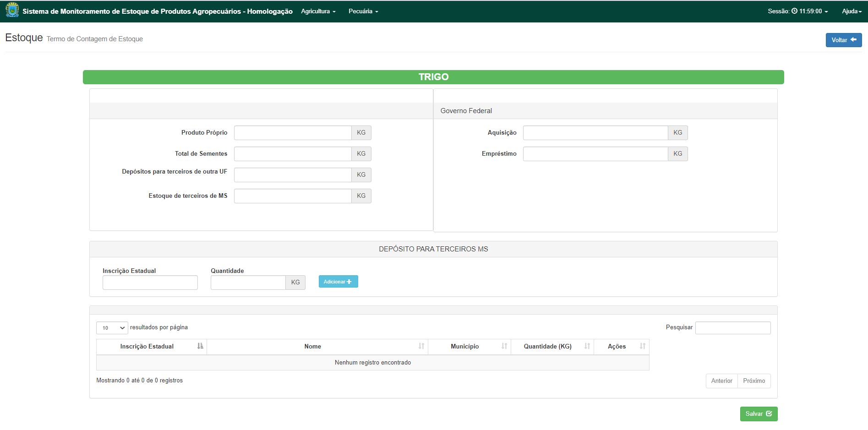Open the results per page dropdown
Screen dimensions: 868x430
[x=112, y=328]
